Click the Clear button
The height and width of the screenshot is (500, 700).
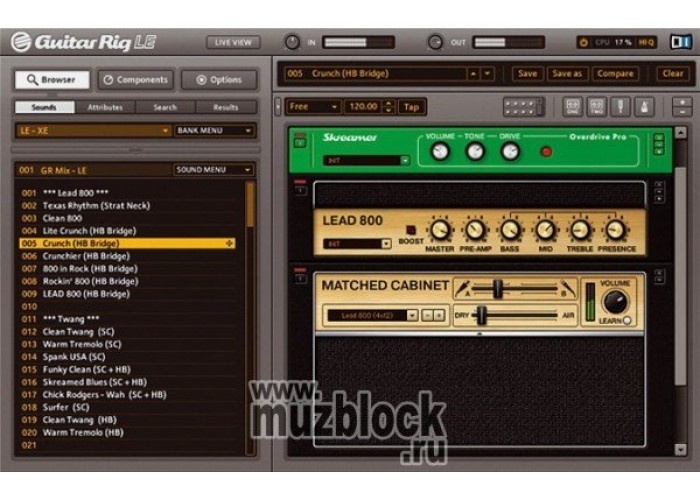click(x=673, y=74)
